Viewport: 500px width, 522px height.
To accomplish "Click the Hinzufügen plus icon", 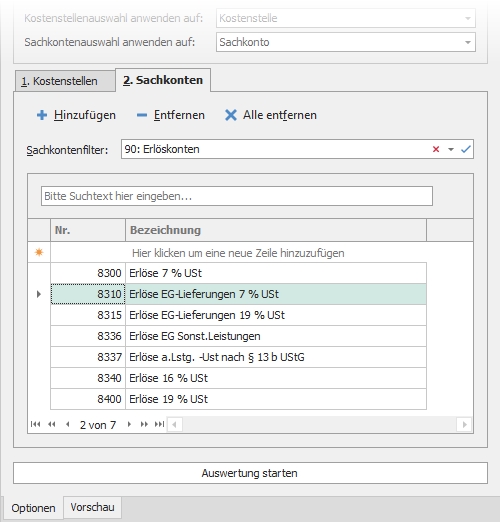I will pyautogui.click(x=42, y=115).
